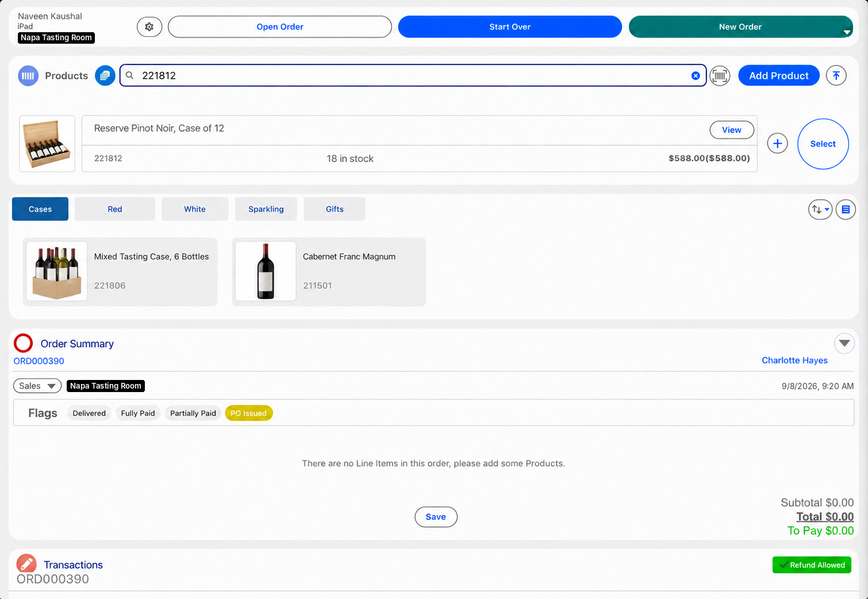This screenshot has width=868, height=599.
Task: Expand the New Order dropdown arrow
Action: coord(846,32)
